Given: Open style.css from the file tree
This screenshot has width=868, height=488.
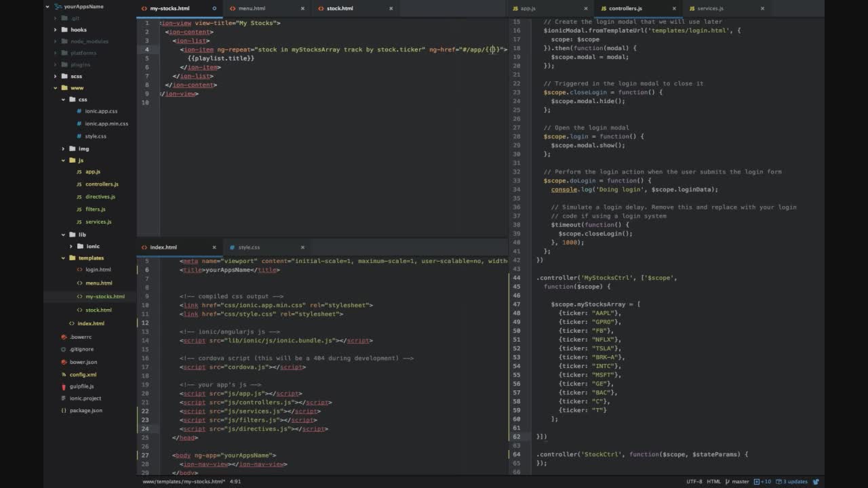Looking at the screenshot, I should coord(96,136).
